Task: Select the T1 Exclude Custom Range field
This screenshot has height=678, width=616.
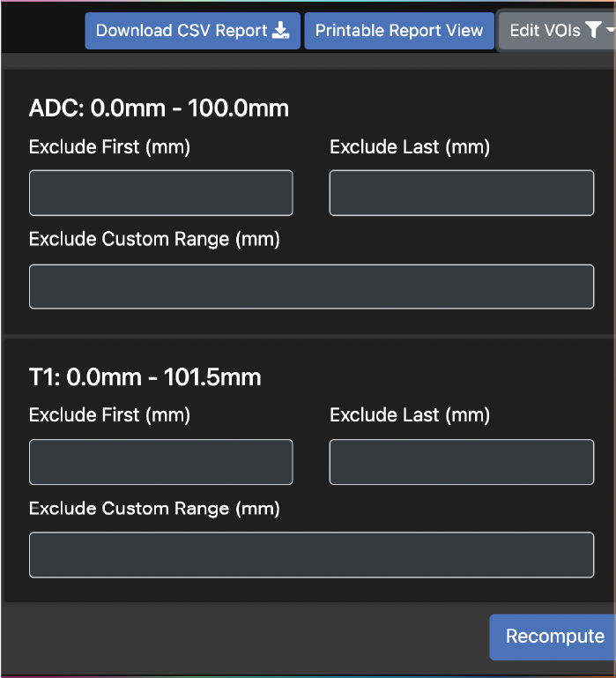Action: click(312, 555)
